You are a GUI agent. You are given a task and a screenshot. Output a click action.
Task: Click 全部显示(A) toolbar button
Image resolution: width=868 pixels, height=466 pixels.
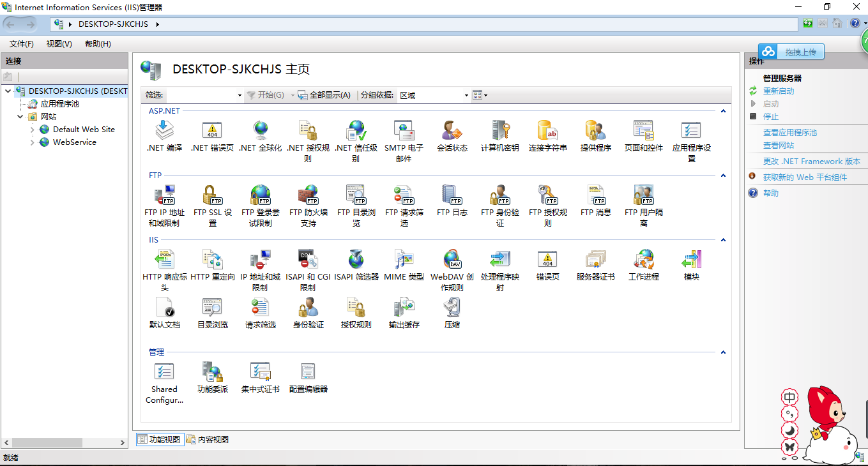[x=324, y=95]
